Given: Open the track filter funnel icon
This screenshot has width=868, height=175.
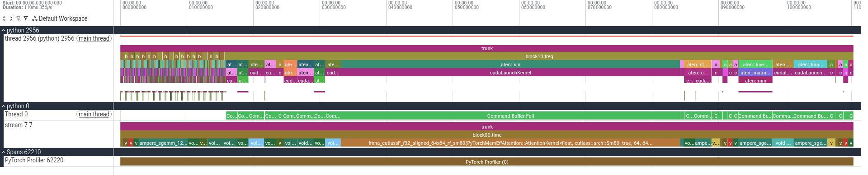Looking at the screenshot, I should (26, 18).
